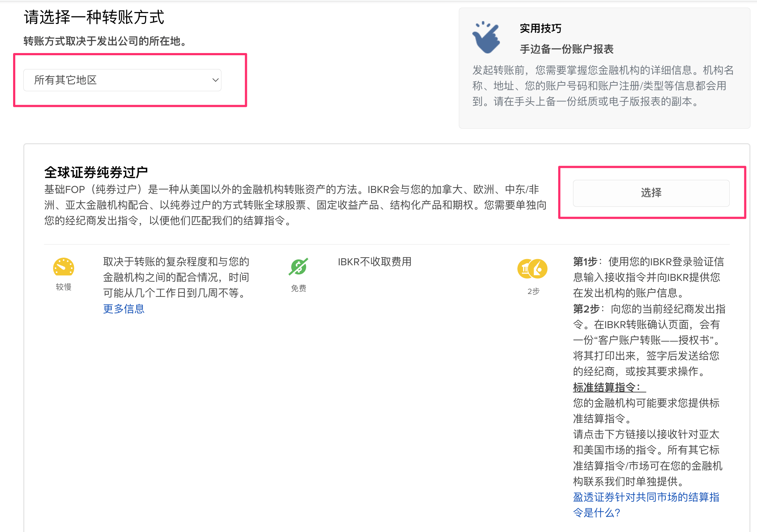Click the 标准结算指令 underlined heading
The height and width of the screenshot is (532, 757).
click(x=609, y=387)
